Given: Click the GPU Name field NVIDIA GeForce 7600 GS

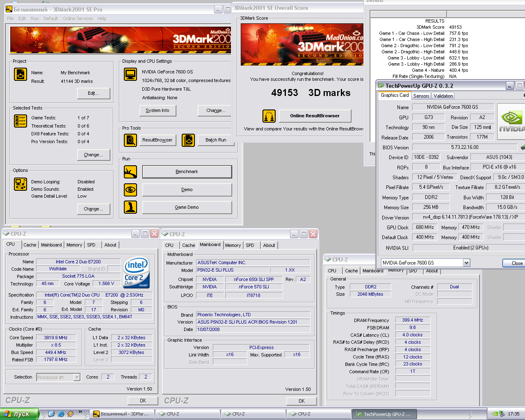Looking at the screenshot, I should click(x=453, y=107).
